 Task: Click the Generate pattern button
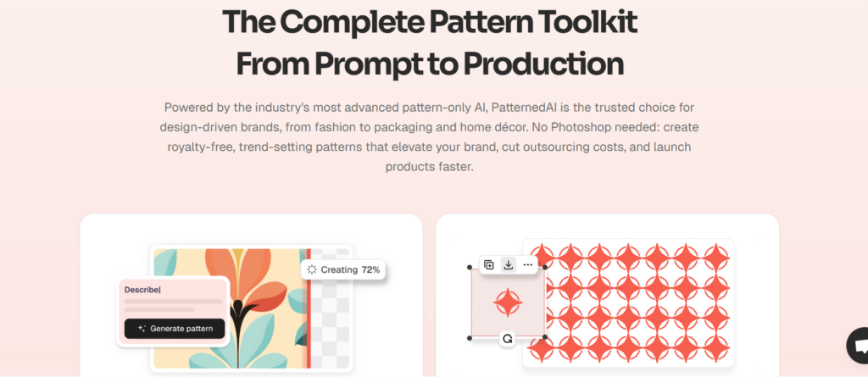click(x=175, y=328)
